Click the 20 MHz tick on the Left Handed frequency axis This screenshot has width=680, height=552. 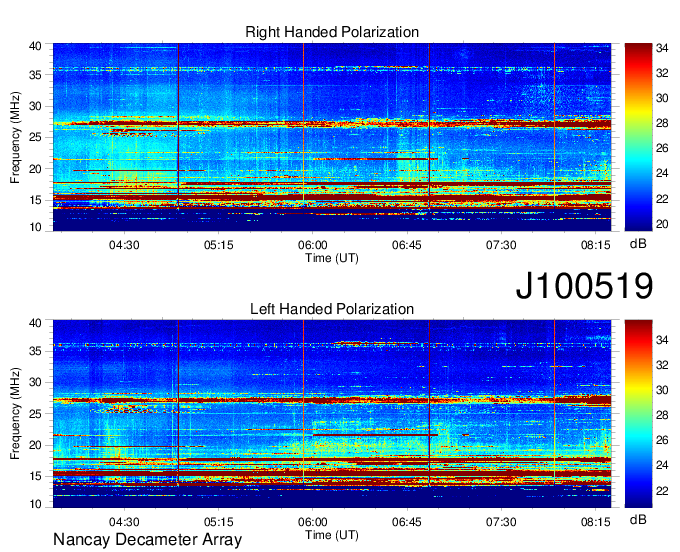coord(35,445)
